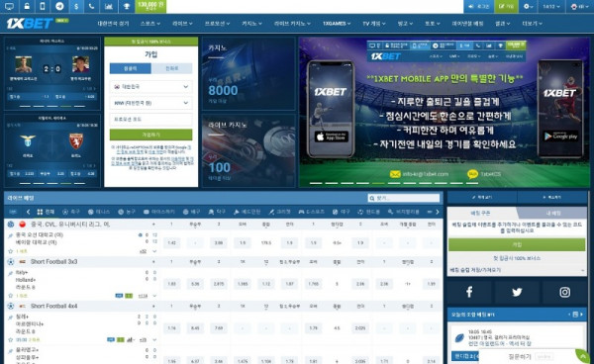
Task: Open the KRW currency dropdown
Action: (150, 103)
